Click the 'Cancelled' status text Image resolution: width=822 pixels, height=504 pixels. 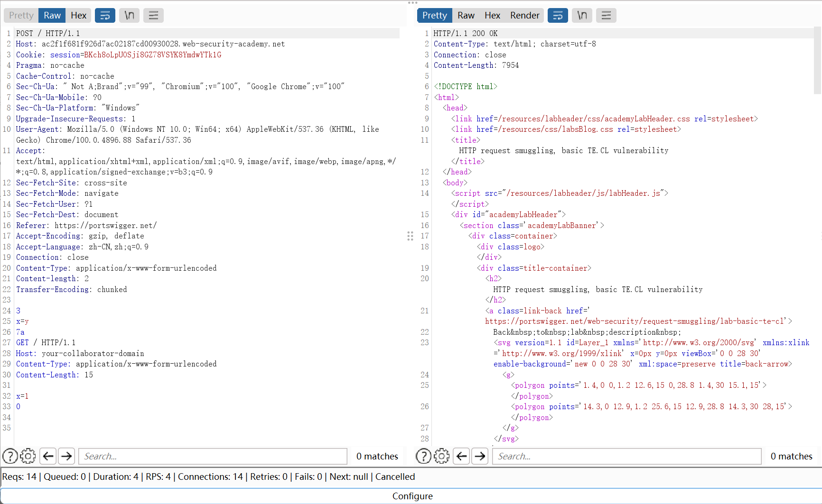point(395,477)
